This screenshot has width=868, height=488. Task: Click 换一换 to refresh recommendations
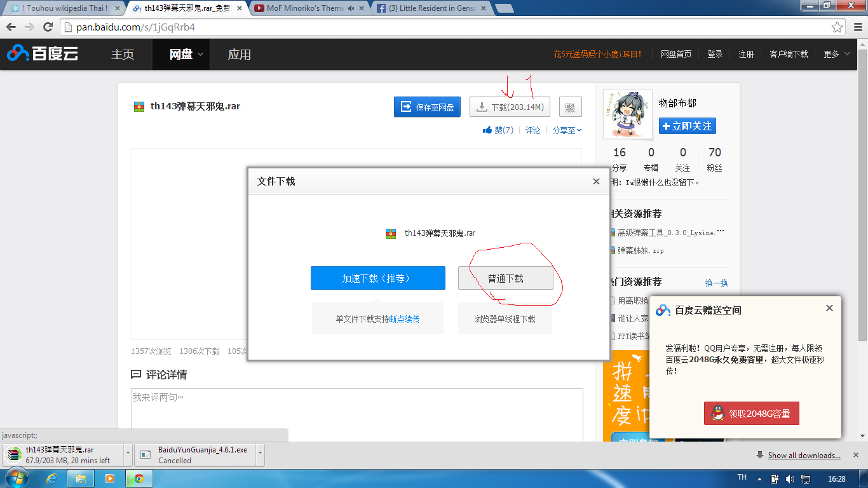[x=716, y=283]
